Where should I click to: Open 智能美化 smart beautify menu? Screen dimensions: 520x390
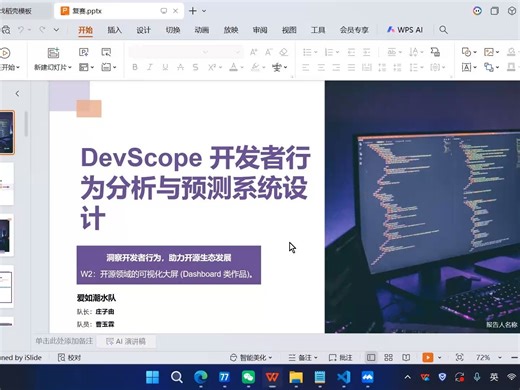251,358
